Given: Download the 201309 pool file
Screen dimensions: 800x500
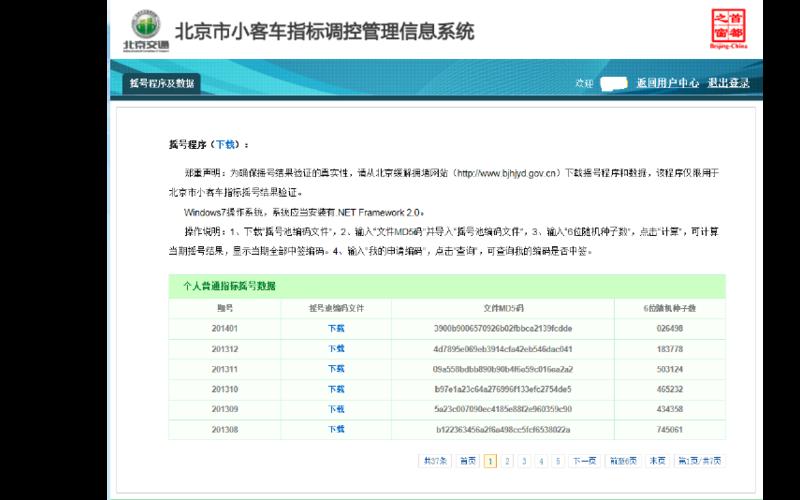Looking at the screenshot, I should 336,409.
